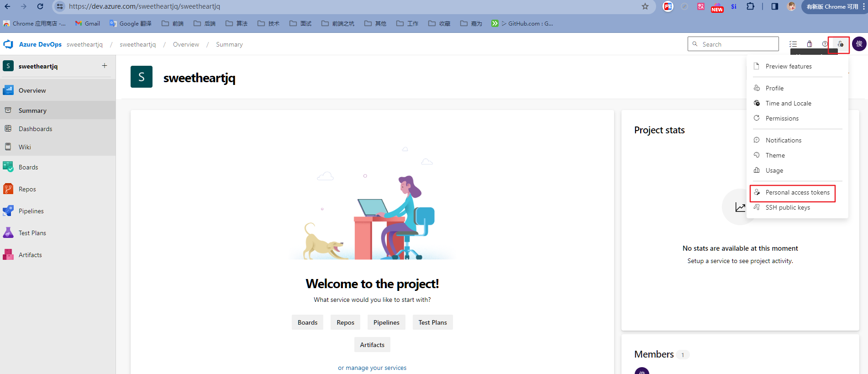Screen dimensions: 868x374
Task: Open SSH public keys menu entry
Action: [788, 207]
